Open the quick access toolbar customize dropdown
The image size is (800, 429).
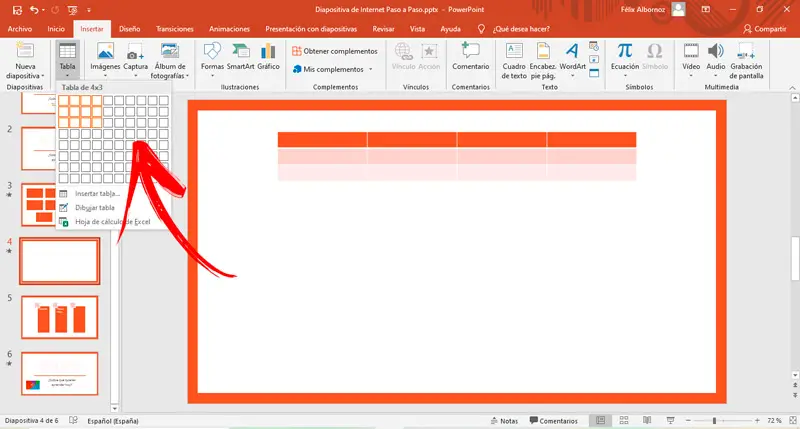pyautogui.click(x=89, y=10)
